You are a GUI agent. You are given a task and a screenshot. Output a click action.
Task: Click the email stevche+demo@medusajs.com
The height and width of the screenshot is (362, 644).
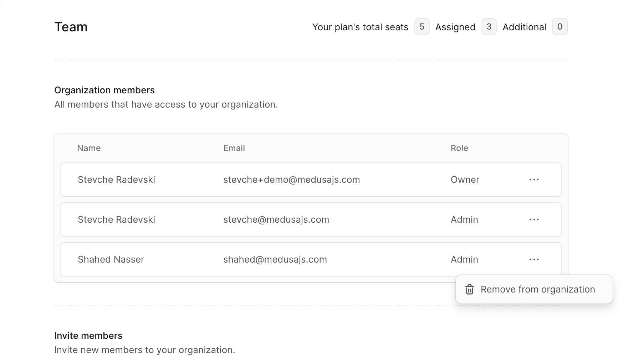point(291,180)
